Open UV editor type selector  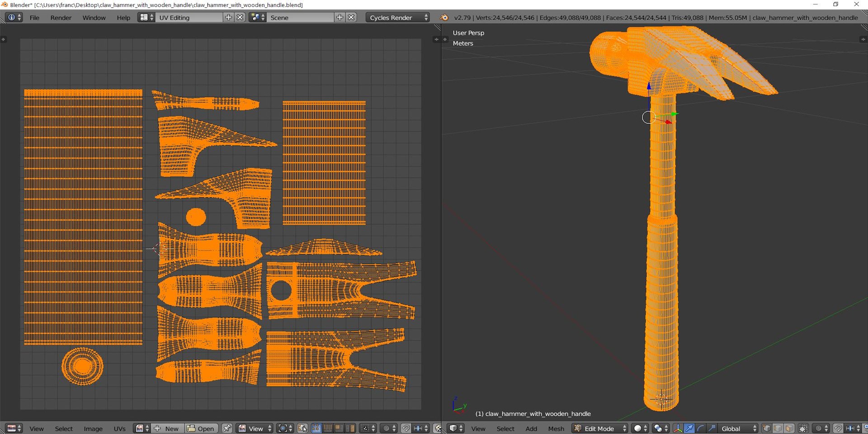click(14, 428)
